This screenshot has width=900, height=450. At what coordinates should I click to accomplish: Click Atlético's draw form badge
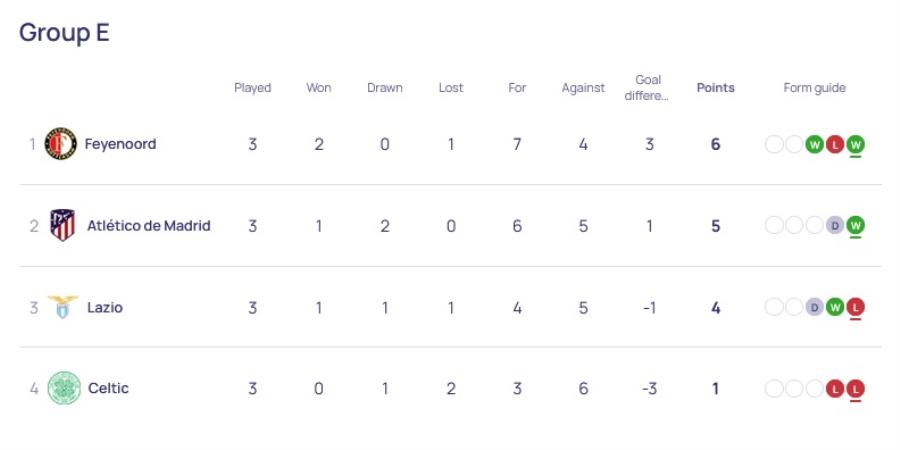[835, 226]
